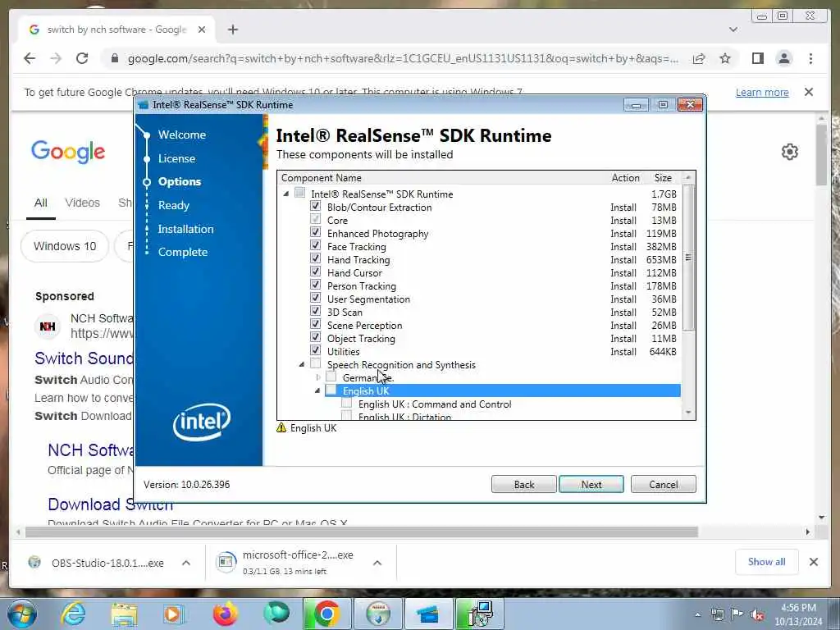The width and height of the screenshot is (840, 630).
Task: Select the Options installer step
Action: (x=180, y=181)
